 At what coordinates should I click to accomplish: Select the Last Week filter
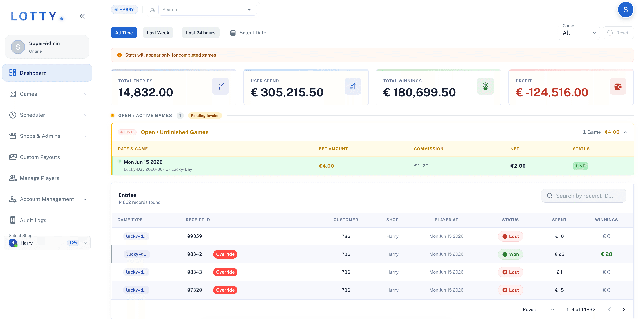click(x=158, y=33)
